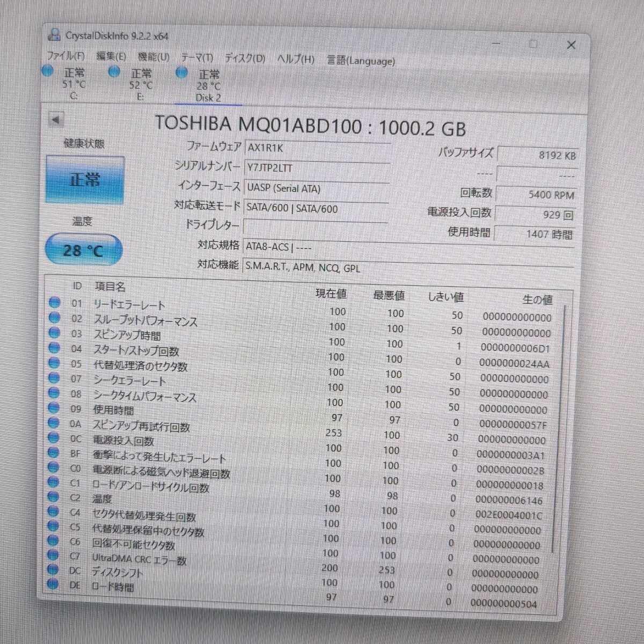Click status orb for 08 シークタイムパフォーマンス
This screenshot has height=644, width=644.
[x=54, y=392]
